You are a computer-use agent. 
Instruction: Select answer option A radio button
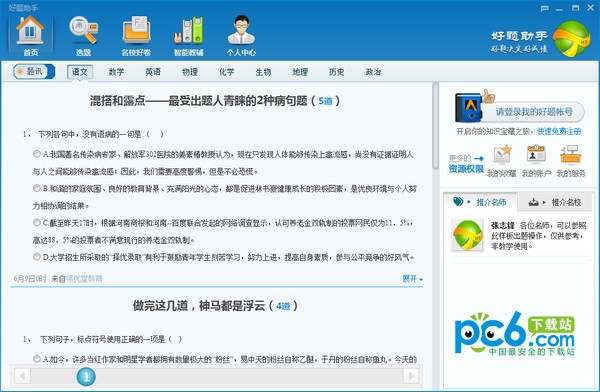[37, 154]
